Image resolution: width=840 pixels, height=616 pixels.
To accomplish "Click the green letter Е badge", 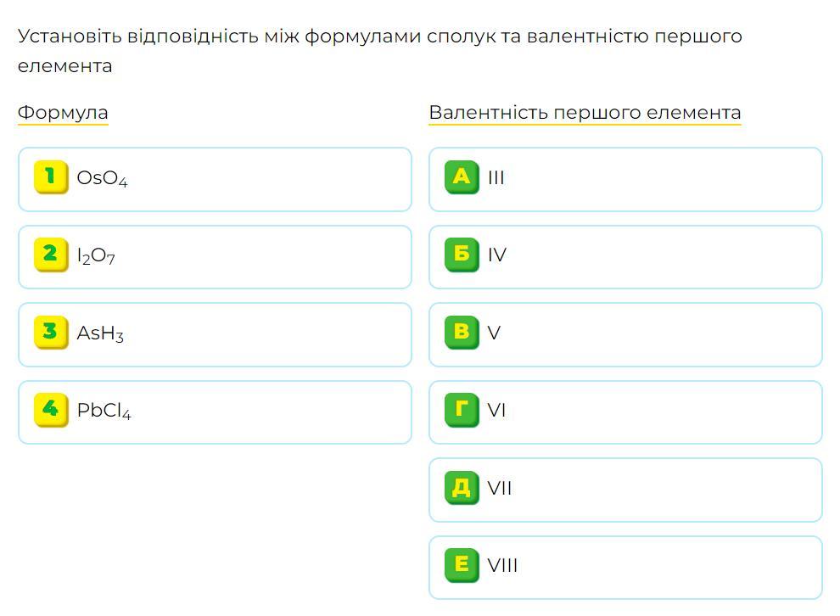I will [x=462, y=565].
